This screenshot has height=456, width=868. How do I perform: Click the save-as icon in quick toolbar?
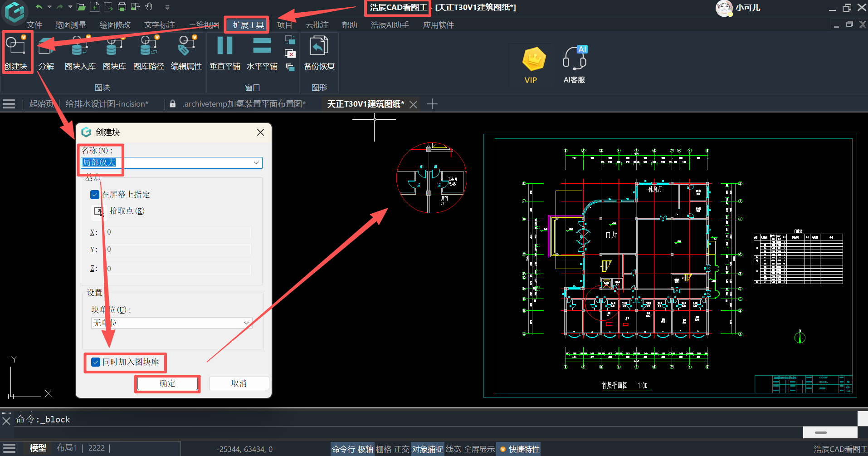point(108,7)
